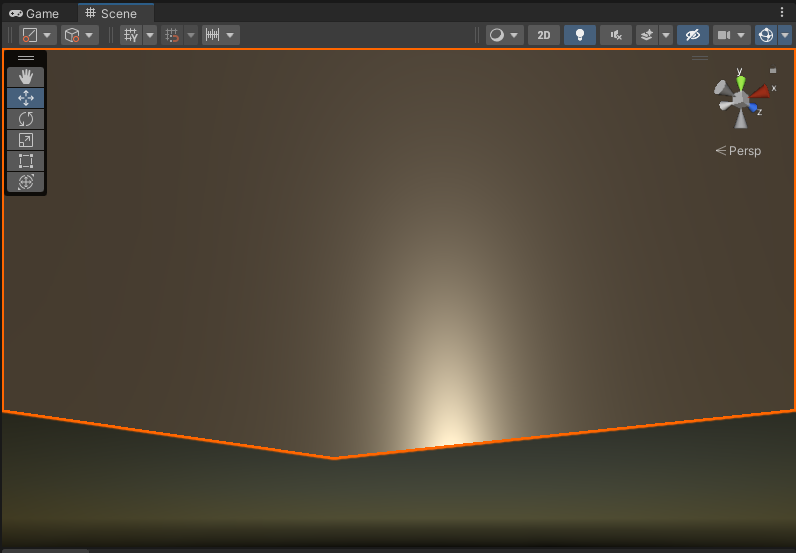The width and height of the screenshot is (796, 553).
Task: Select the Rect tool
Action: 26,161
